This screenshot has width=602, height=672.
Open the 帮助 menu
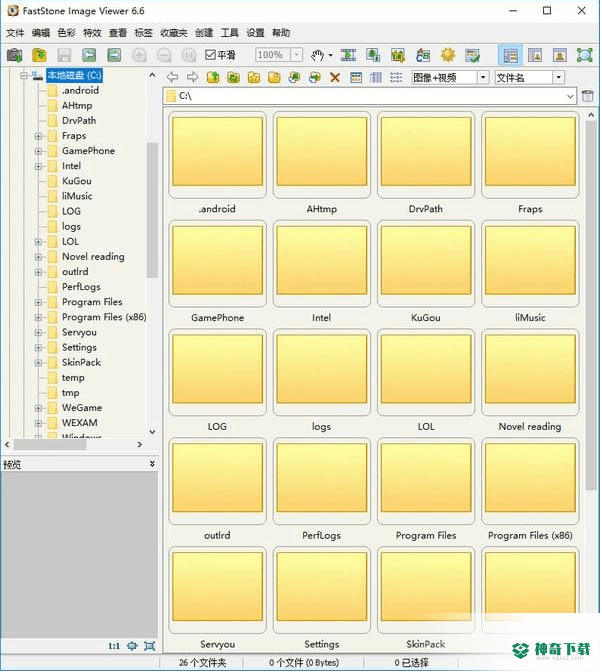(281, 33)
